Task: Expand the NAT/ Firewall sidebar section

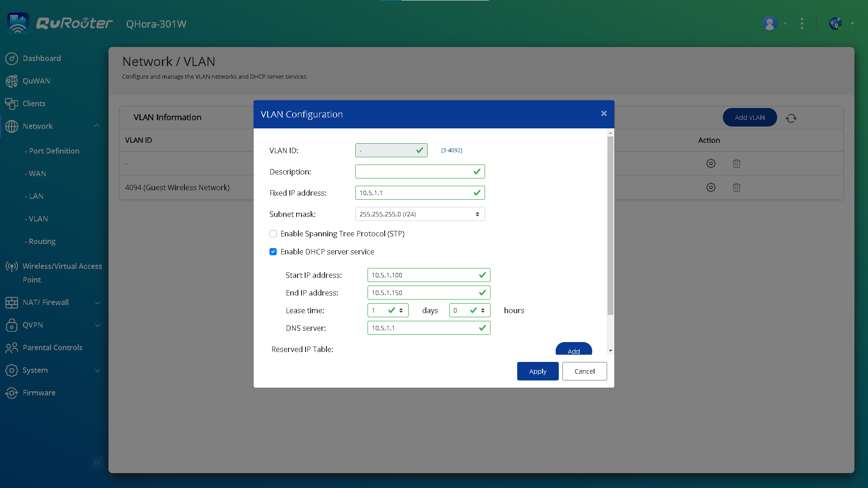Action: (97, 302)
